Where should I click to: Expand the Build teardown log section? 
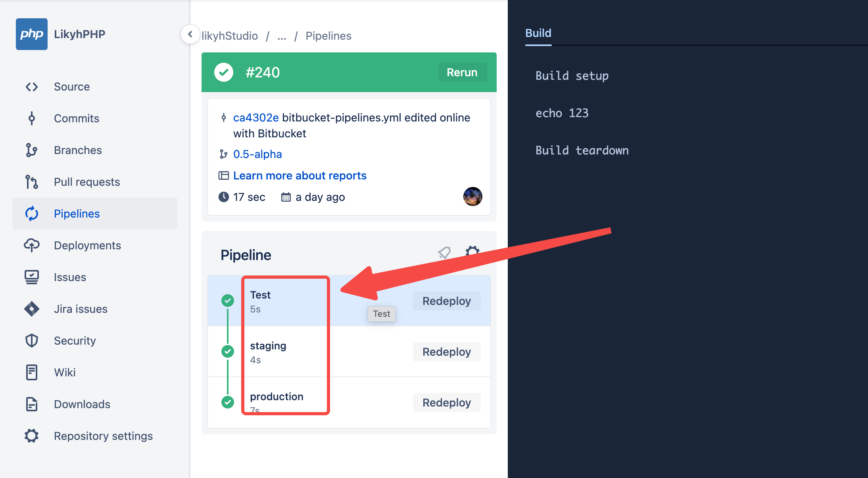(582, 150)
